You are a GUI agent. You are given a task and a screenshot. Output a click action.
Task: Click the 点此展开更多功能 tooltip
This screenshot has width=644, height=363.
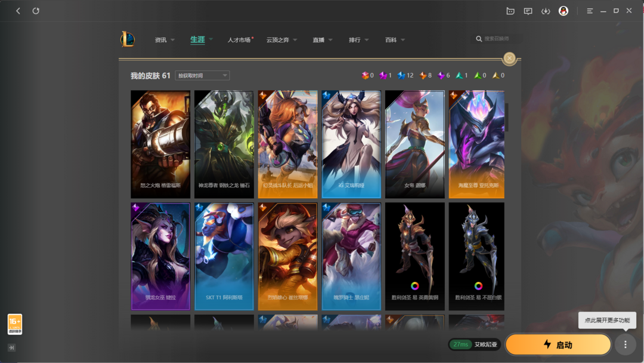(x=607, y=320)
